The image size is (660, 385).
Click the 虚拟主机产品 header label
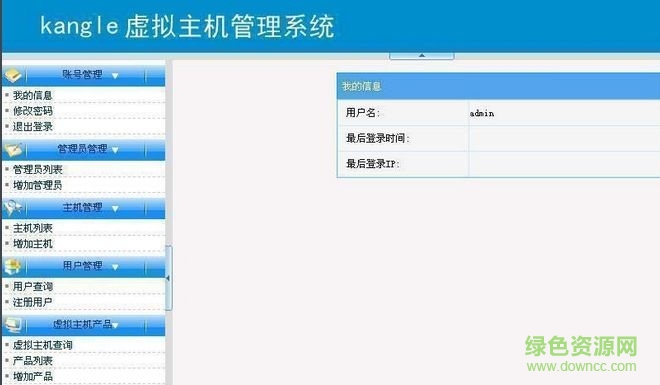coord(82,324)
